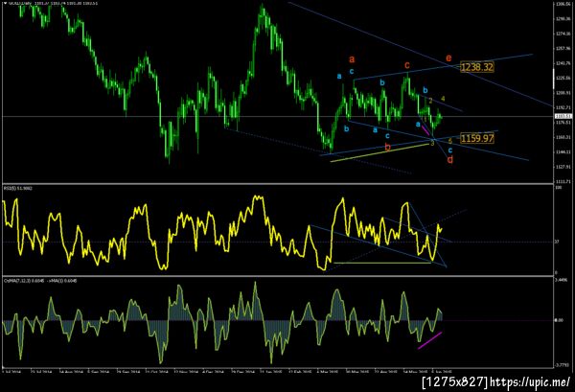Select the blue 'c' label above 'd'

450,150
